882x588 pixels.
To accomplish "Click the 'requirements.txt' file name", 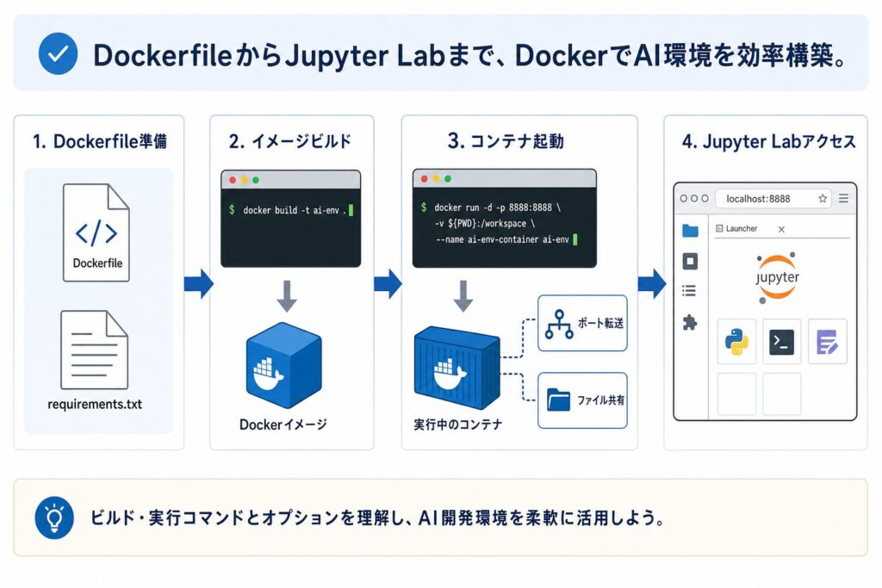I will point(95,404).
